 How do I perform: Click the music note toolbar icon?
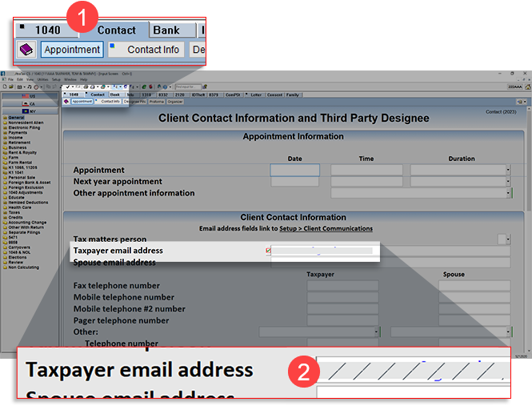click(x=30, y=86)
